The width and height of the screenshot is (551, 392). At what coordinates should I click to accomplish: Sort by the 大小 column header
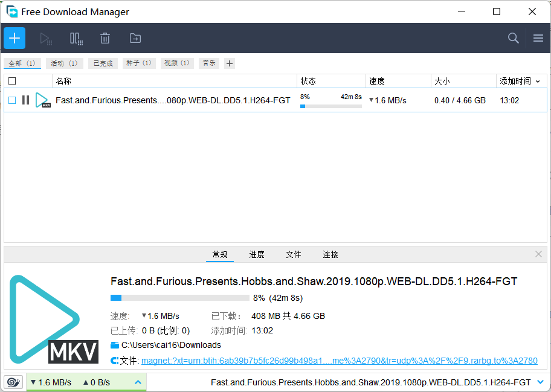[x=463, y=81]
